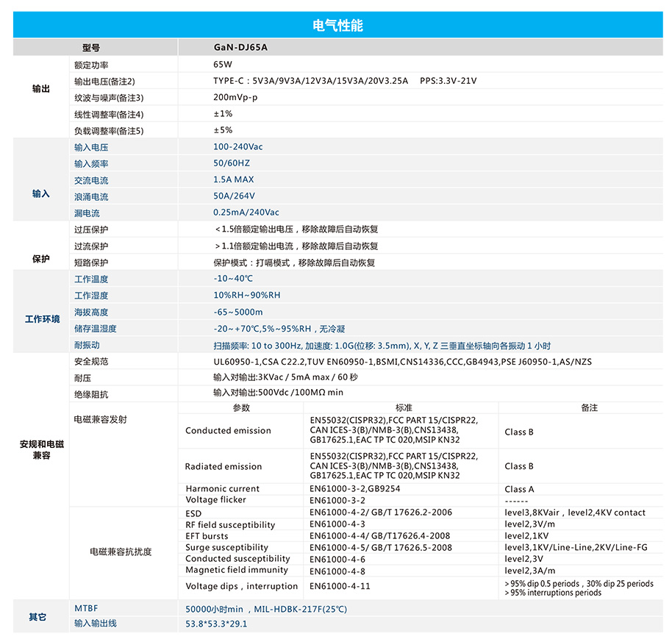Image resolution: width=672 pixels, height=642 pixels.
Task: Click the 标准 column header
Action: pos(404,407)
